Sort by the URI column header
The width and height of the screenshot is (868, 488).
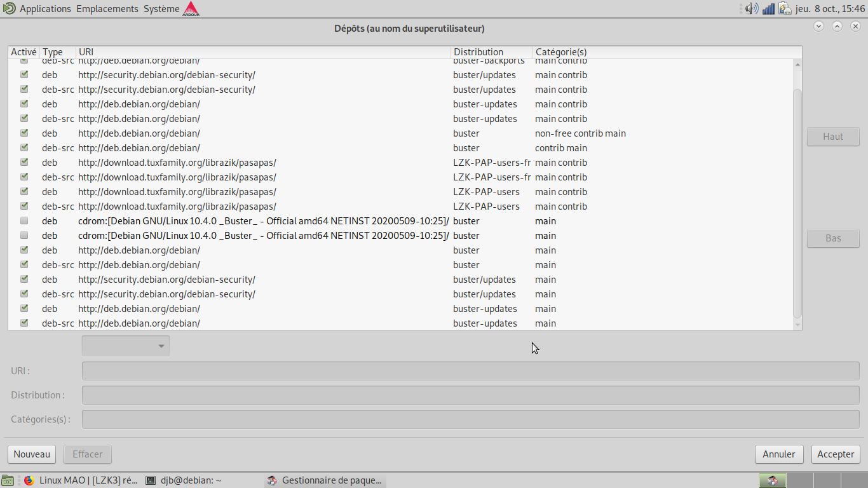coord(263,52)
